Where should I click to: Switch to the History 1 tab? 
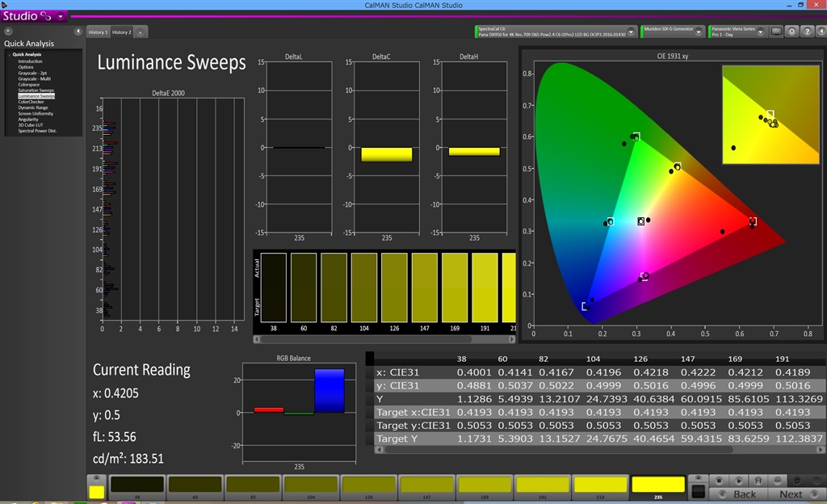[98, 32]
